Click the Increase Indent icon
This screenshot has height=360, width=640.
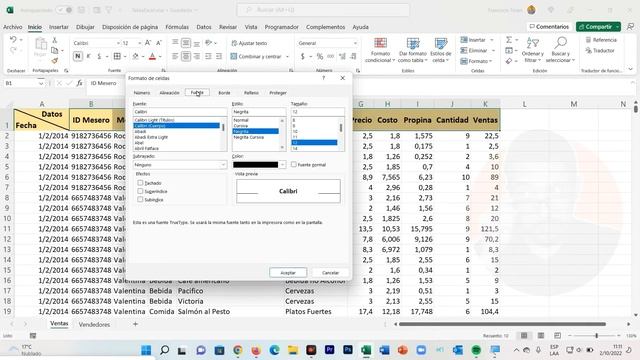(x=219, y=56)
